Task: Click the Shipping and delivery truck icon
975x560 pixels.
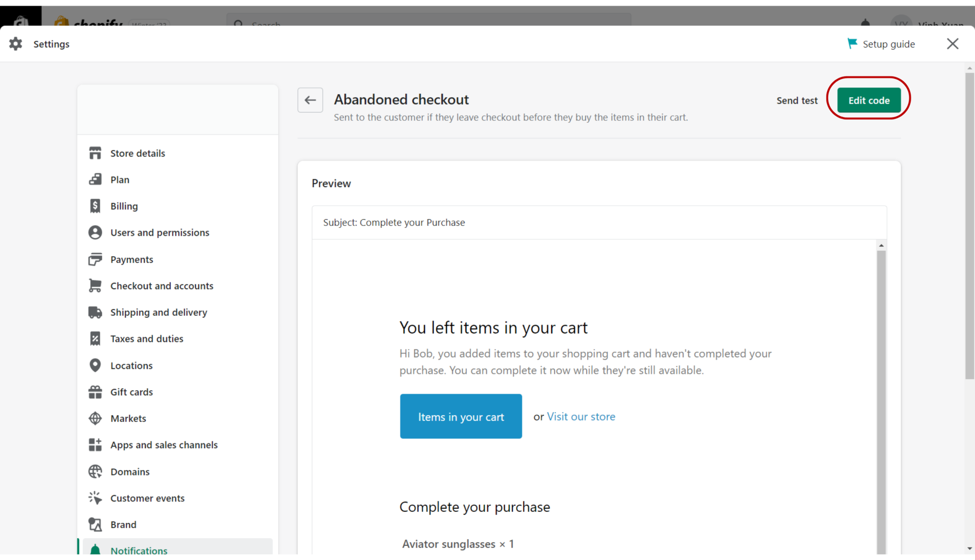Action: click(x=95, y=313)
